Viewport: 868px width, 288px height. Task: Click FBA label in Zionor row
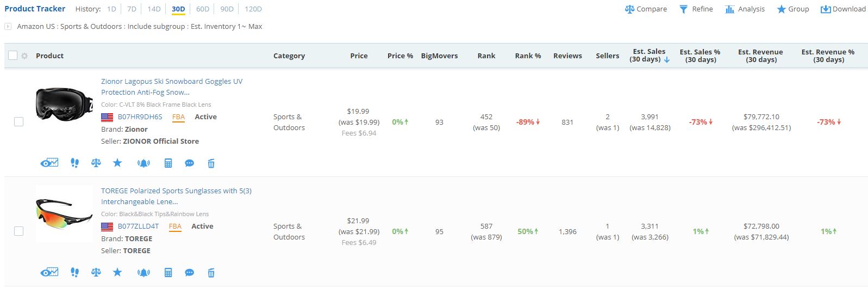178,117
